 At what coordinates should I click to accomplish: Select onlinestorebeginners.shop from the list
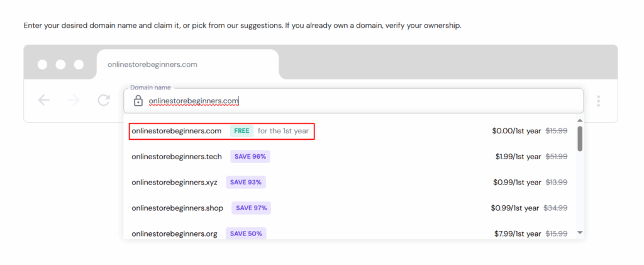click(x=178, y=208)
